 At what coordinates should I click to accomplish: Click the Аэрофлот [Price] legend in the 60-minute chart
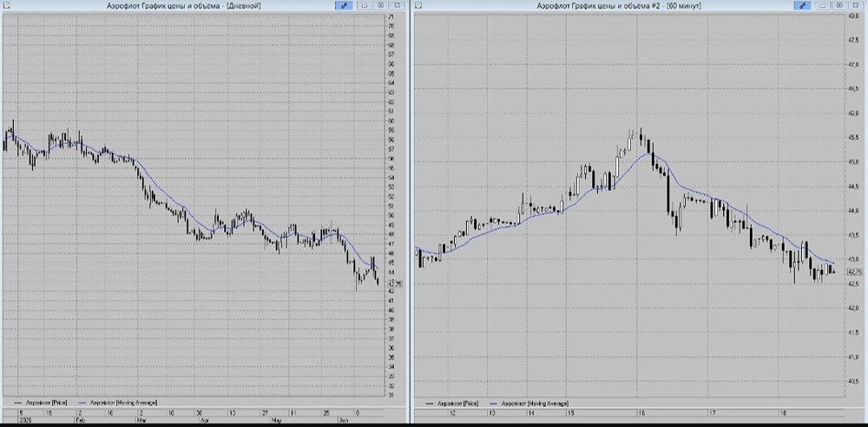tap(452, 404)
